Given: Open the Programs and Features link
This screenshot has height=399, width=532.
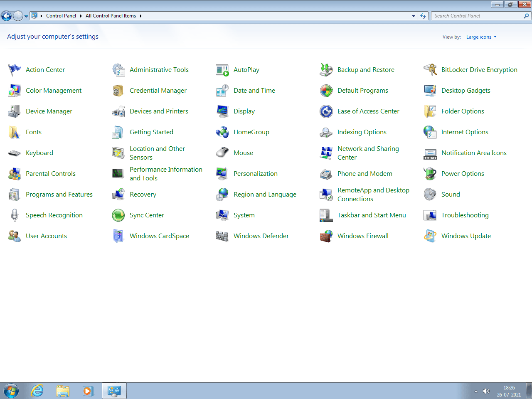Looking at the screenshot, I should pyautogui.click(x=59, y=195).
